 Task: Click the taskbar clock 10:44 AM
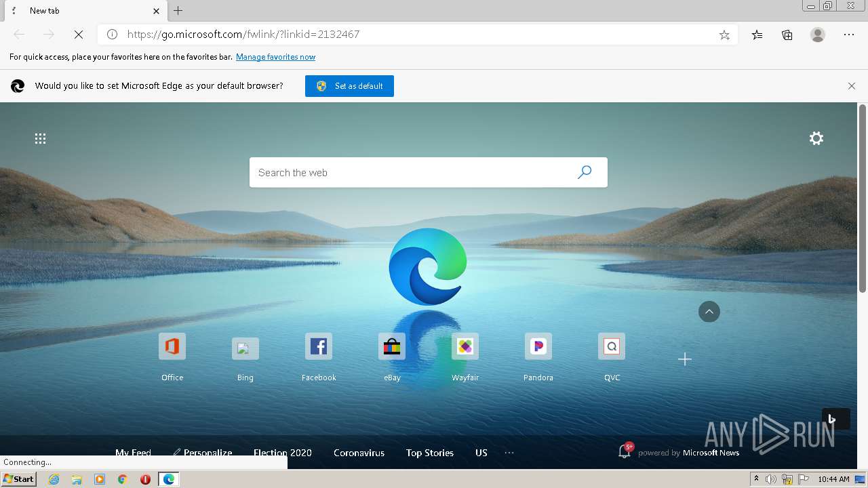coord(833,479)
